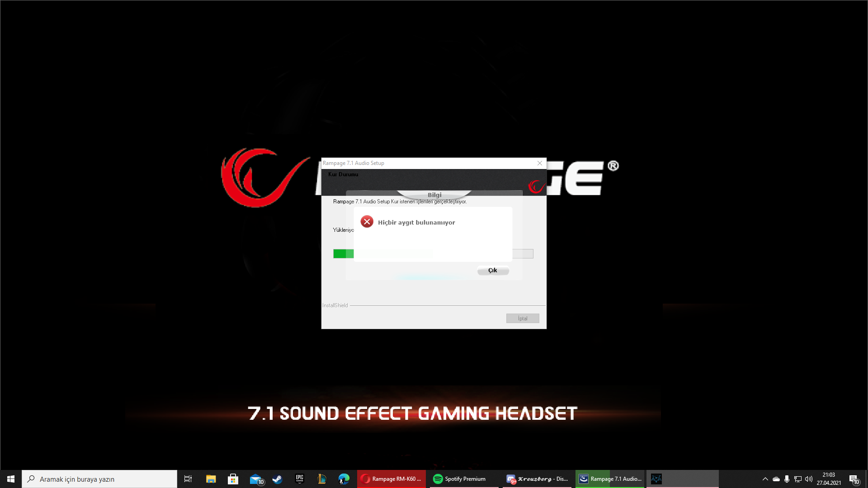Image resolution: width=868 pixels, height=488 pixels.
Task: Open Microsoft Store from taskbar
Action: pos(233,479)
